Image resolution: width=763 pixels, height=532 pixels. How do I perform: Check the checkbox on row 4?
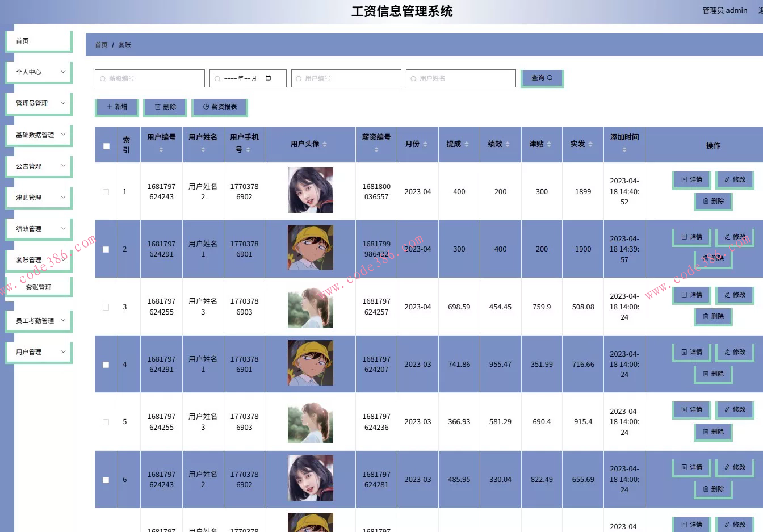[106, 365]
